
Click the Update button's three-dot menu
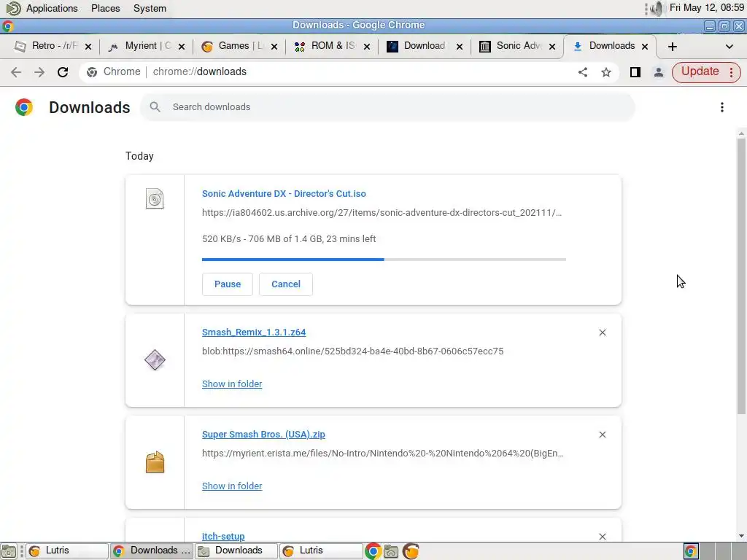click(731, 72)
